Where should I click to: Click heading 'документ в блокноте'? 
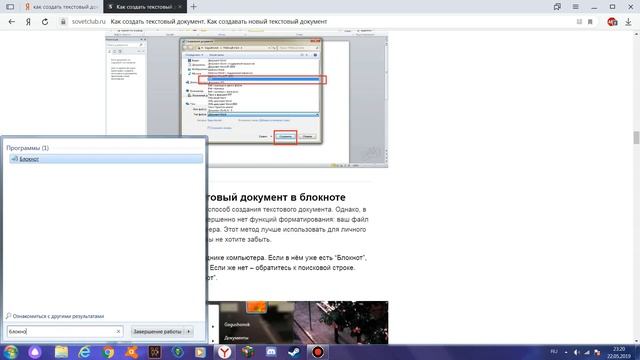292,197
